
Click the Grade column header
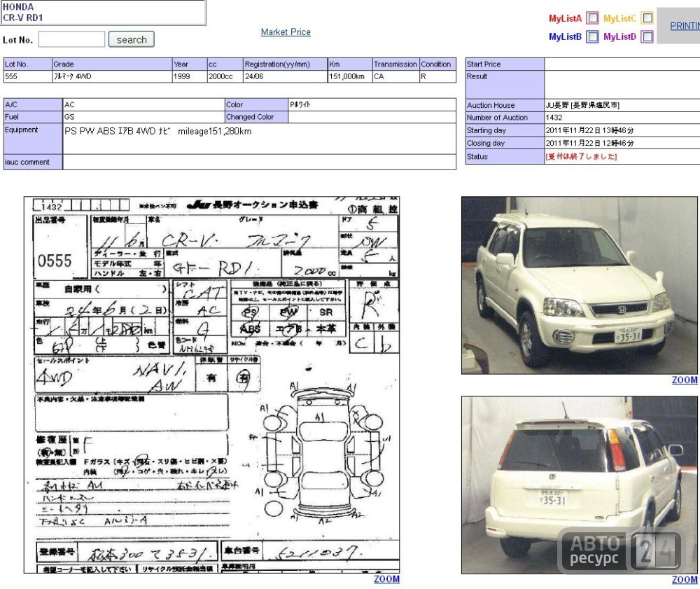pos(112,64)
